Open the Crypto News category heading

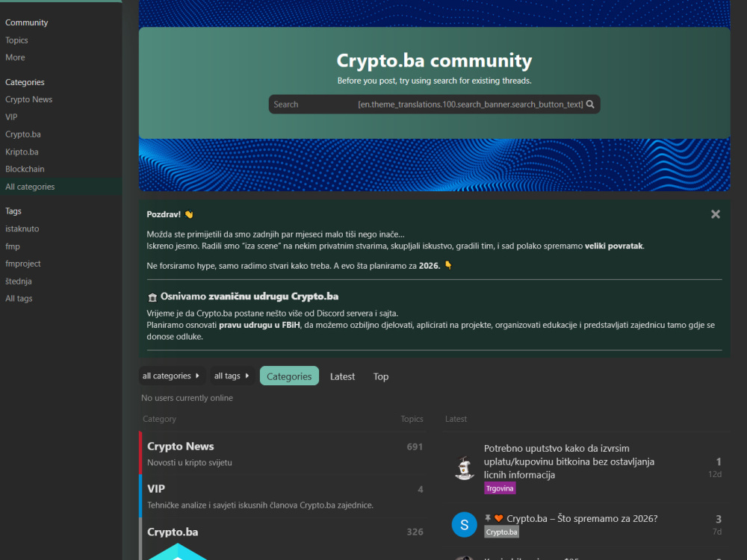pyautogui.click(x=181, y=447)
